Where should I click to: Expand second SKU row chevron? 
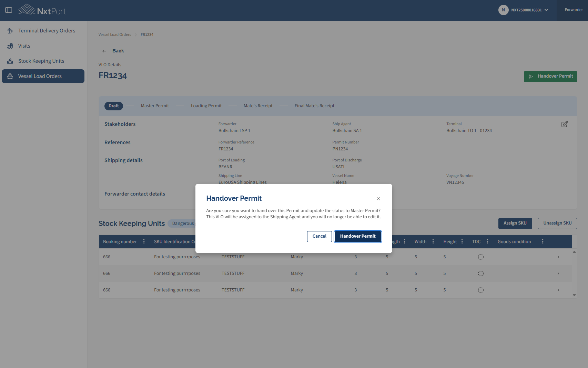click(558, 273)
